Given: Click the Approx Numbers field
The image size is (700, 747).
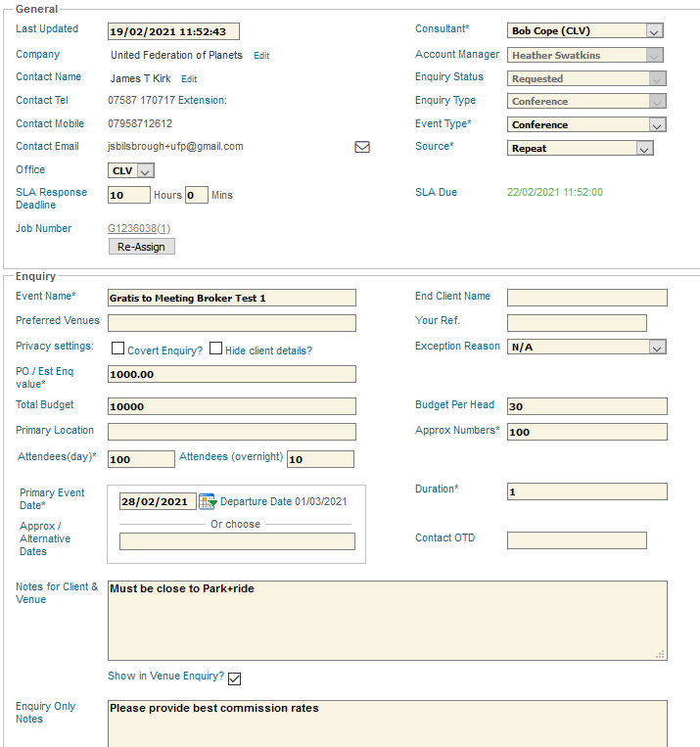Looking at the screenshot, I should click(587, 432).
